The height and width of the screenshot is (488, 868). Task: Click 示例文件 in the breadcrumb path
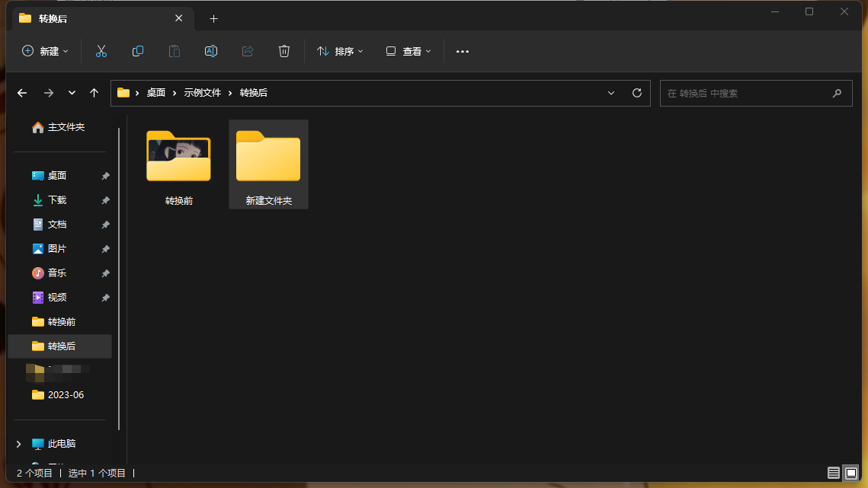click(202, 93)
